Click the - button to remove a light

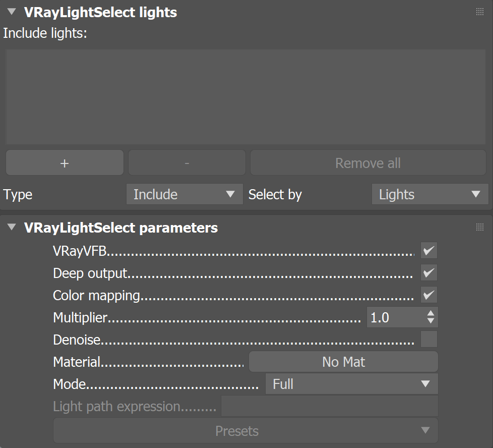pyautogui.click(x=187, y=162)
